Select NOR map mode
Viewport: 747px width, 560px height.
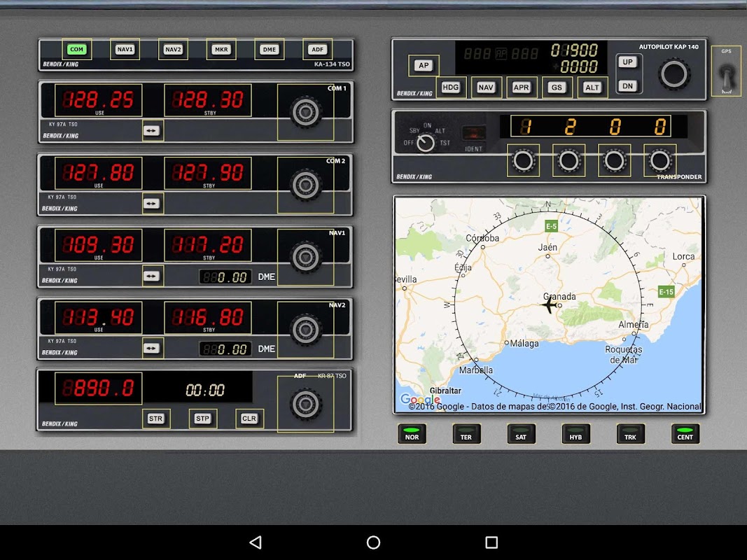point(412,434)
